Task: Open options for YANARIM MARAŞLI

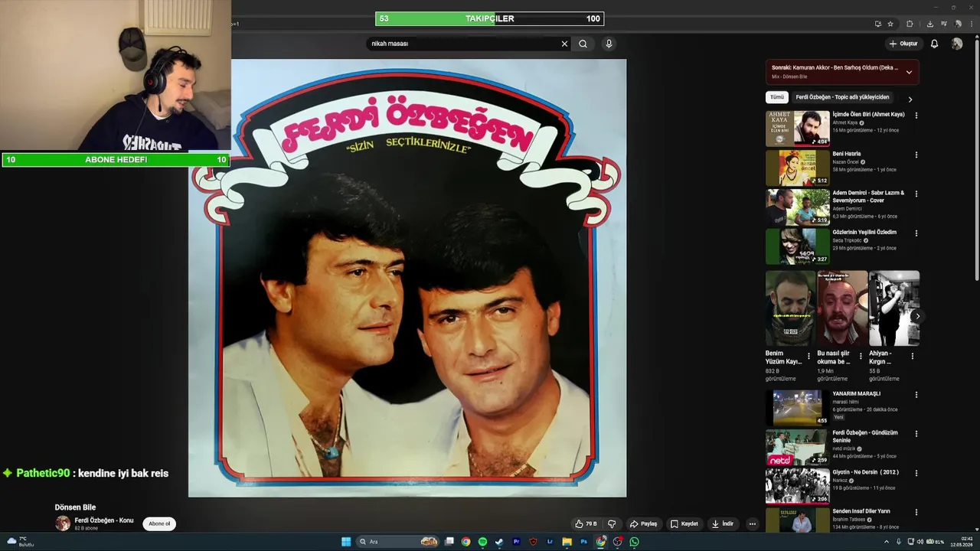Action: (916, 395)
